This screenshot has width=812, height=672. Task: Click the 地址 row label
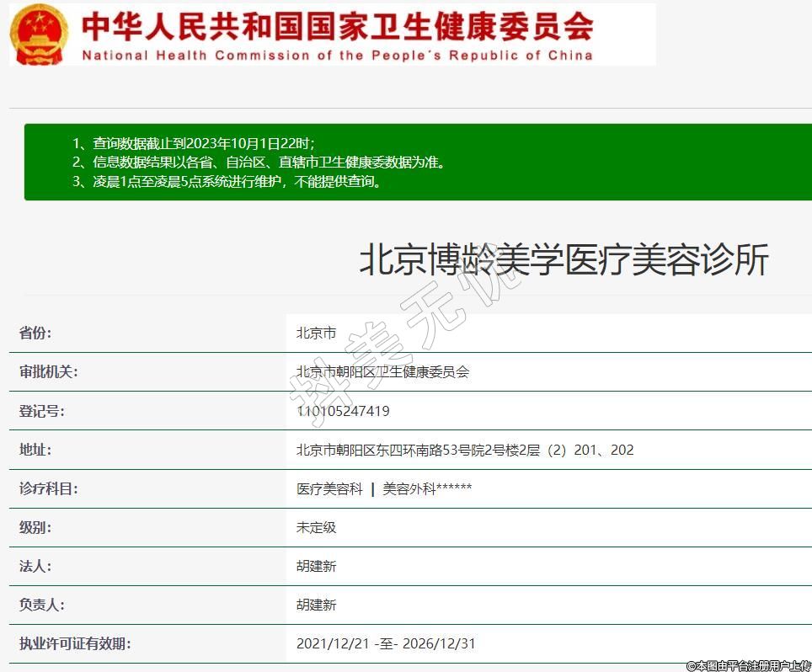pos(35,450)
